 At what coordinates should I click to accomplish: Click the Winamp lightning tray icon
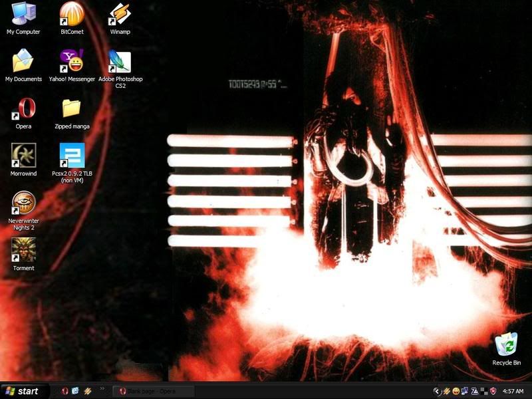[x=447, y=392]
